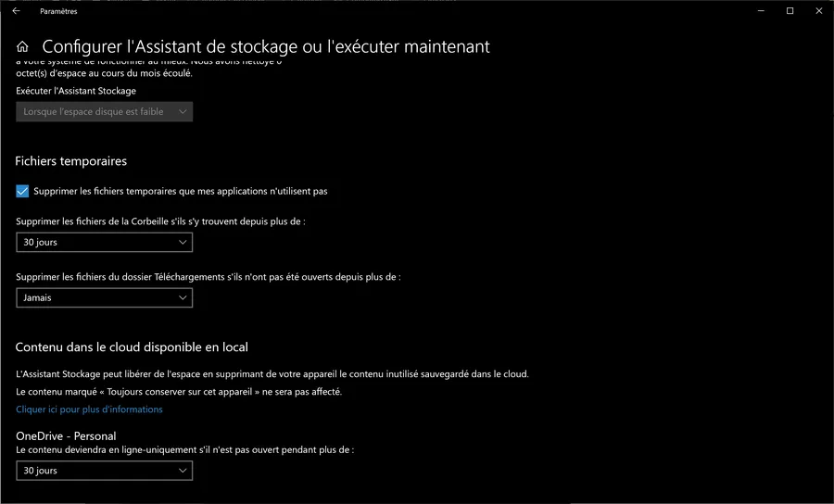The height and width of the screenshot is (504, 834).
Task: Open 'Cliquer ici pour plus d'informations' link
Action: pyautogui.click(x=89, y=409)
